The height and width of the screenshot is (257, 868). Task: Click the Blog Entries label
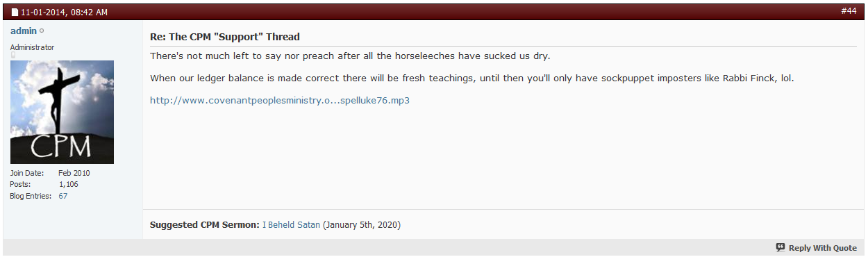tap(31, 196)
